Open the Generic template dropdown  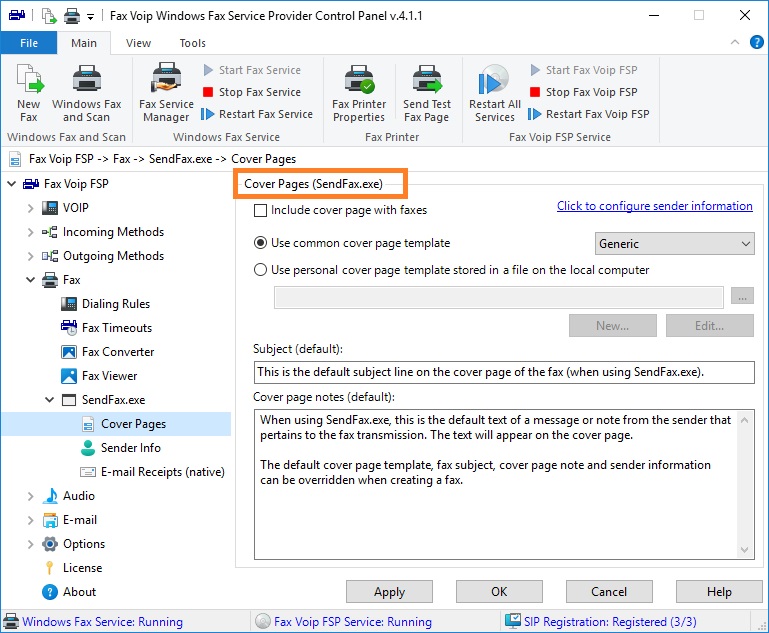click(674, 244)
